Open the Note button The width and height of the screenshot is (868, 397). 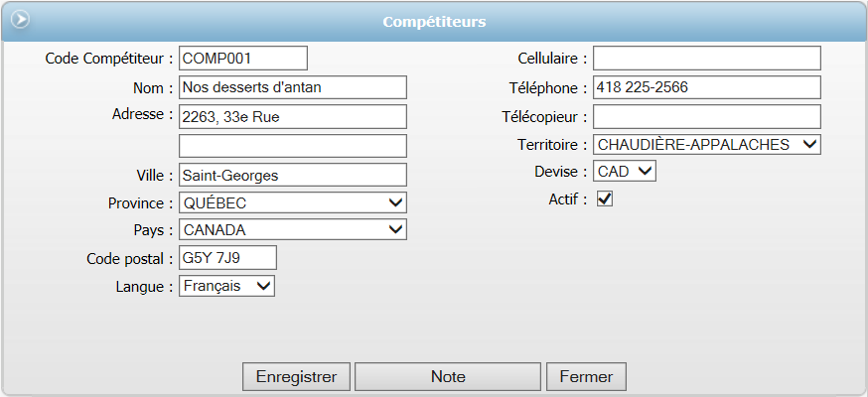tap(448, 377)
